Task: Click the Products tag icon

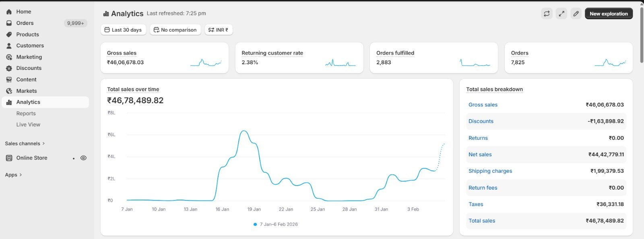Action: pyautogui.click(x=9, y=35)
